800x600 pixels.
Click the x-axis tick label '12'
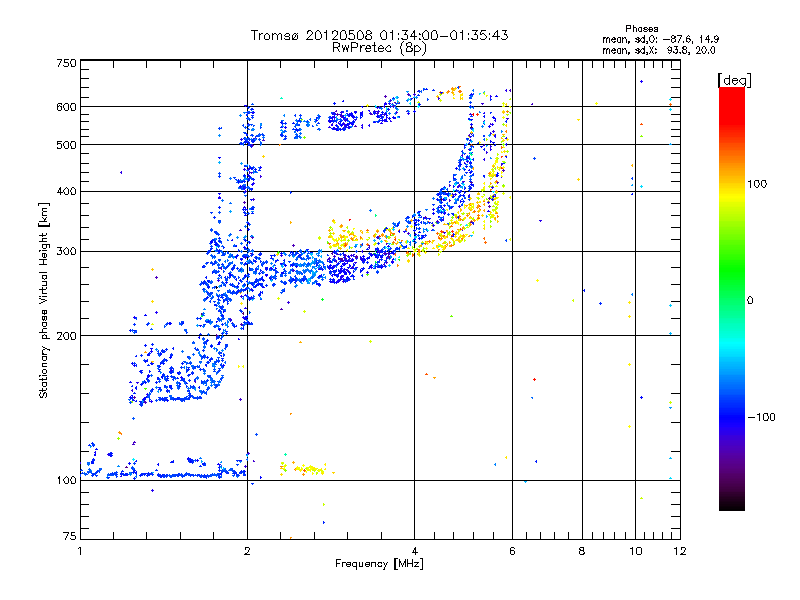pos(680,551)
